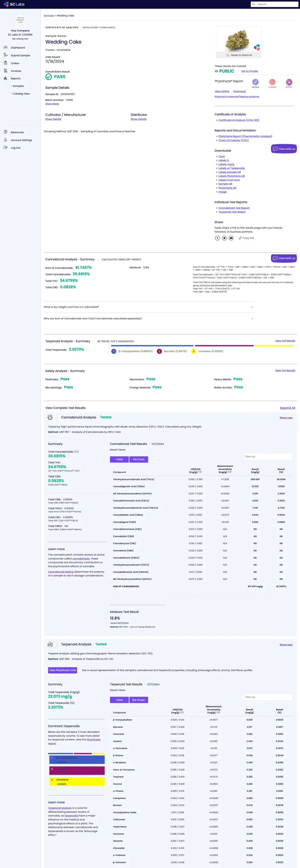Open Samples submenu under Reports
This screenshot has width=300, height=868.
(x=18, y=86)
